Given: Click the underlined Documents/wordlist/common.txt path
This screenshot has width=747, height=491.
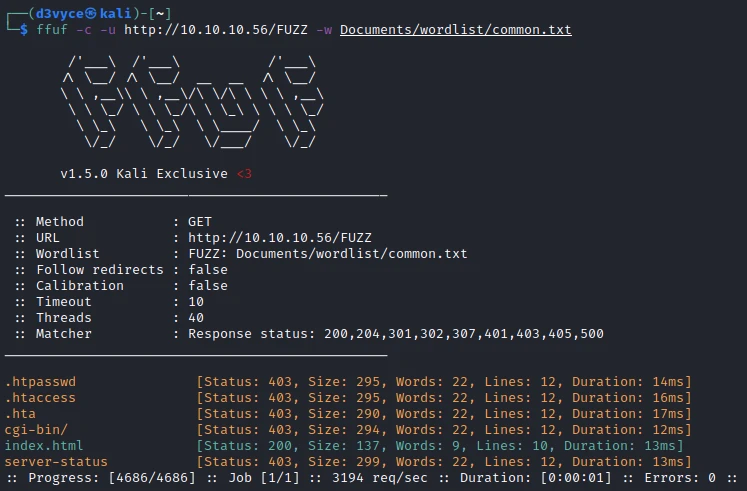Looking at the screenshot, I should [455, 30].
